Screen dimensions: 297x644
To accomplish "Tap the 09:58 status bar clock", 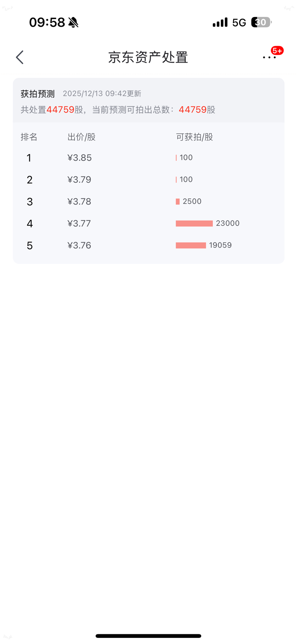I will click(47, 22).
